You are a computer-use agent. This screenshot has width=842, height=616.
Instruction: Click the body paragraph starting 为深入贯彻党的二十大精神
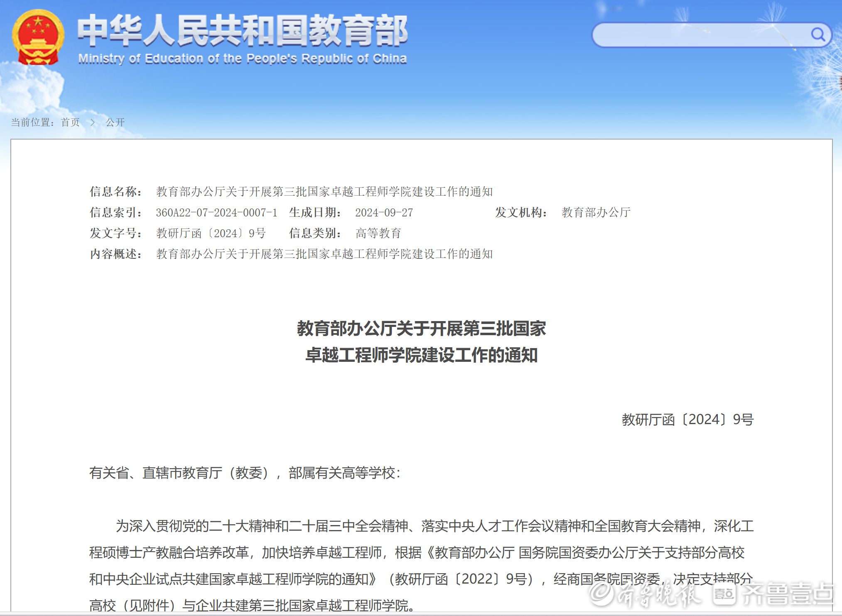421,566
